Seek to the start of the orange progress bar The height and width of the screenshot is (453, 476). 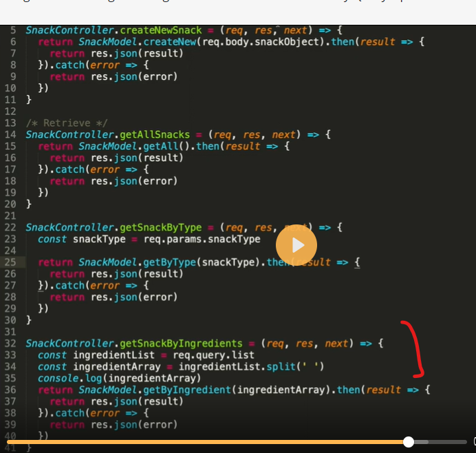pos(8,442)
